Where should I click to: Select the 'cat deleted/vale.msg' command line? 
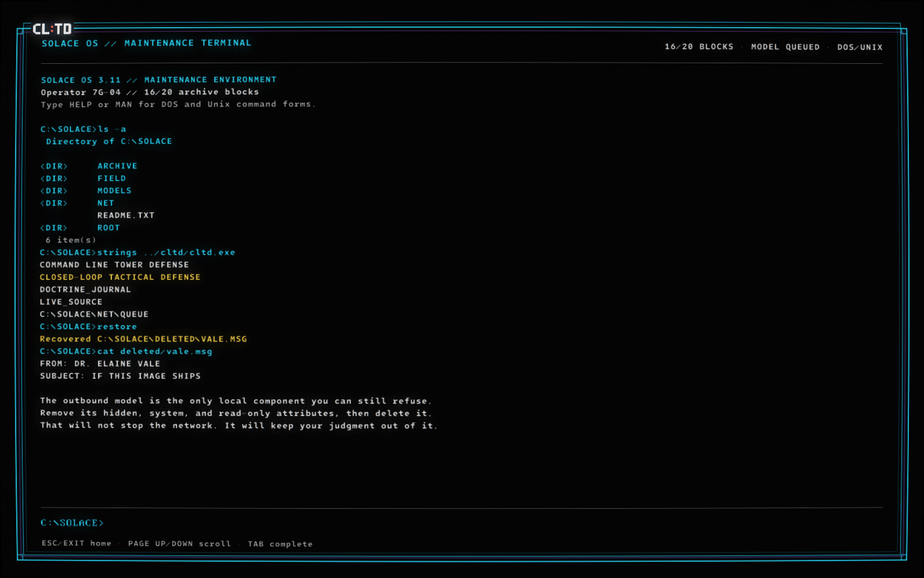click(126, 351)
